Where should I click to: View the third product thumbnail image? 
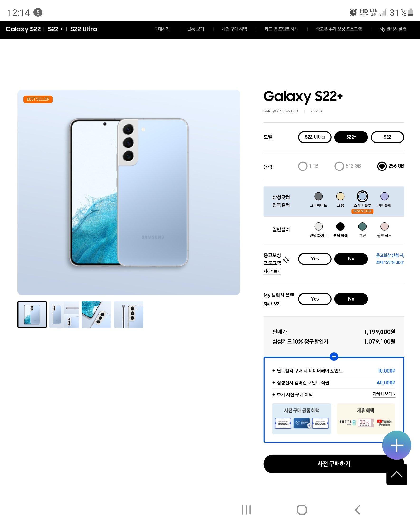pos(96,314)
